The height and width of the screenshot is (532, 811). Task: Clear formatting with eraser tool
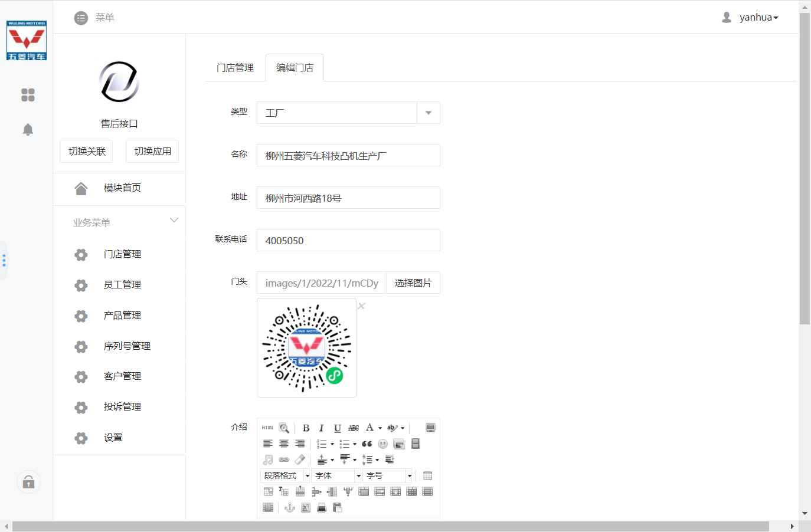pyautogui.click(x=300, y=459)
